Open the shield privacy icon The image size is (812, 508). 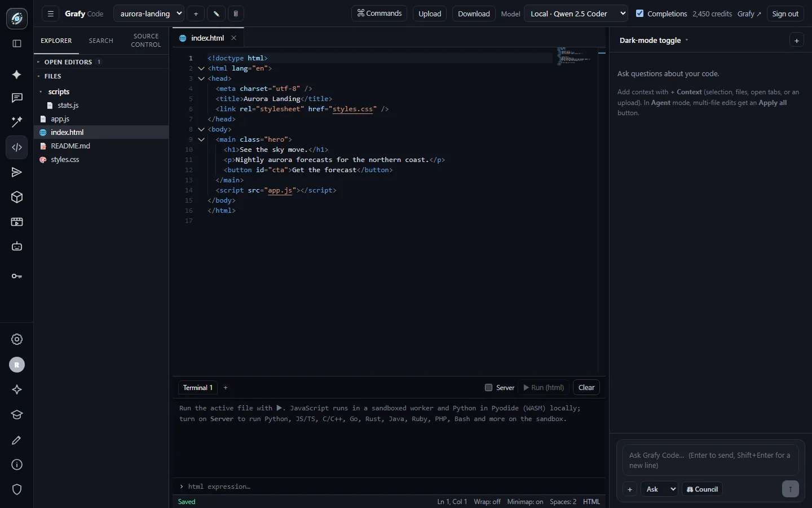pyautogui.click(x=17, y=489)
